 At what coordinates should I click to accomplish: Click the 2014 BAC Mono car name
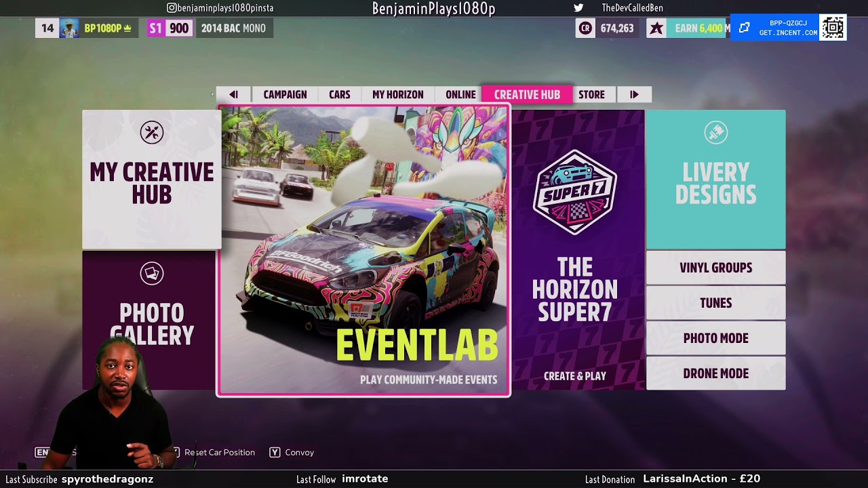pyautogui.click(x=233, y=28)
